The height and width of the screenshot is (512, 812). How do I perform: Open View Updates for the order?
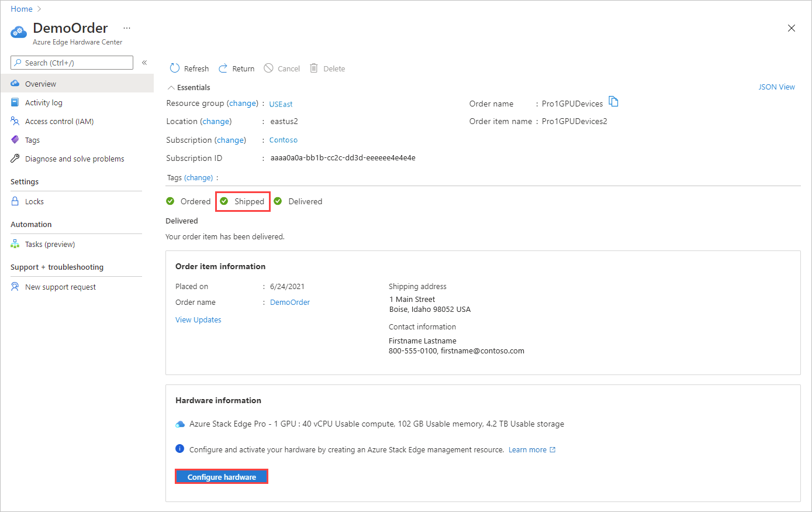(x=198, y=319)
